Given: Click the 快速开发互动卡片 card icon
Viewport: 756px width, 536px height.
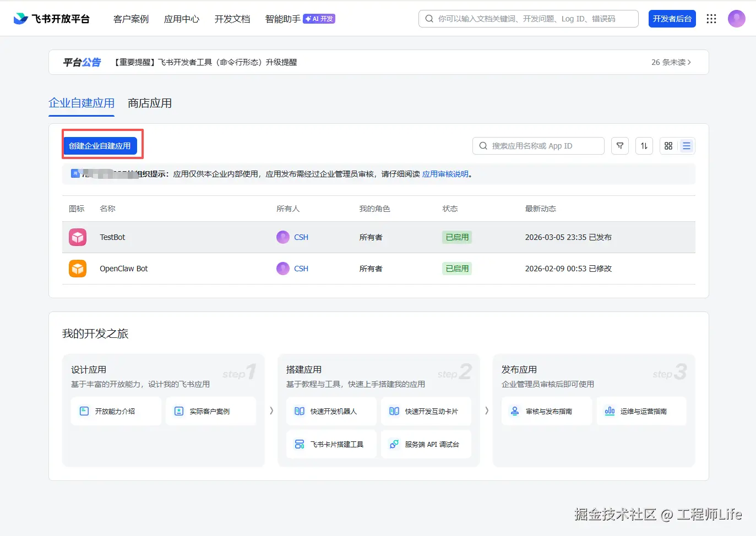Looking at the screenshot, I should tap(394, 411).
